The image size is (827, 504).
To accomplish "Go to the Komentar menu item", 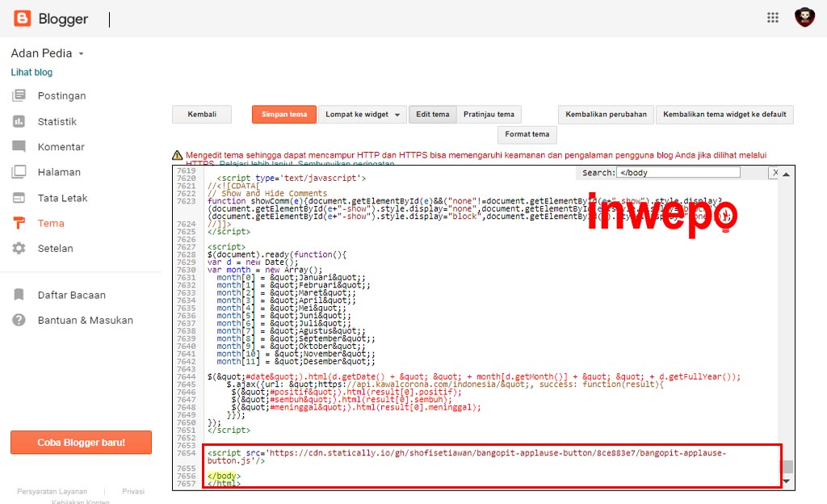I will [61, 147].
